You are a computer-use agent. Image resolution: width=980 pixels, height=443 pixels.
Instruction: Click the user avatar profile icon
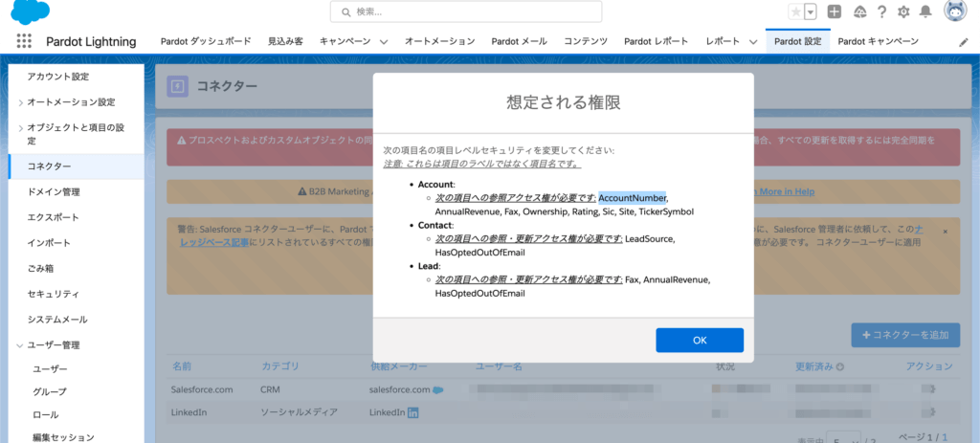point(954,11)
